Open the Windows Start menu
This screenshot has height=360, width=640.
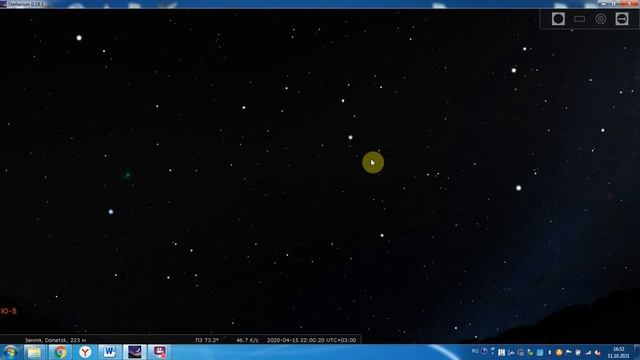click(x=11, y=352)
